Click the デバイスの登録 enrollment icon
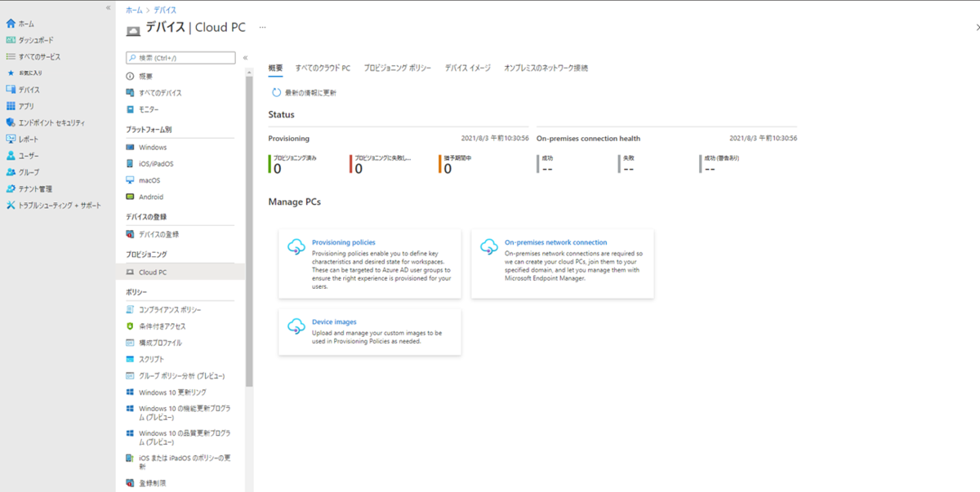The image size is (980, 492). coord(130,234)
